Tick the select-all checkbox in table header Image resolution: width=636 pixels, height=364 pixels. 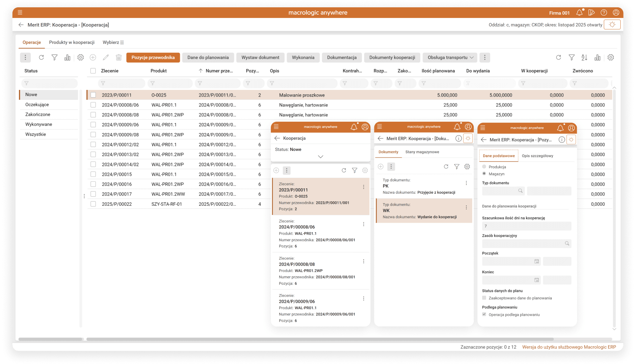93,71
